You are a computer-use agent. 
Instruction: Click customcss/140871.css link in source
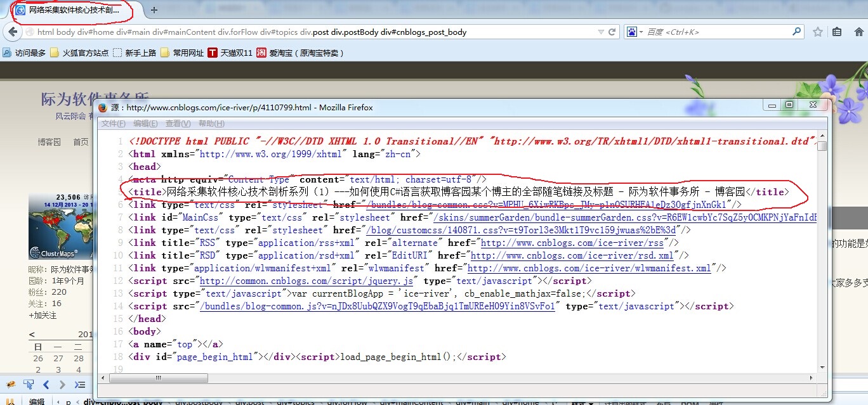pos(522,230)
